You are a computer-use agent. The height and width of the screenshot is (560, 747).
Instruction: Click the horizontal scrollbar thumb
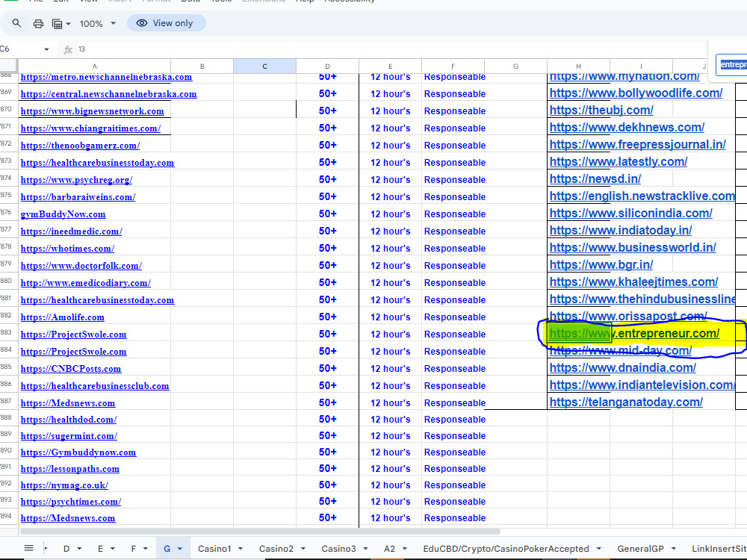260,532
